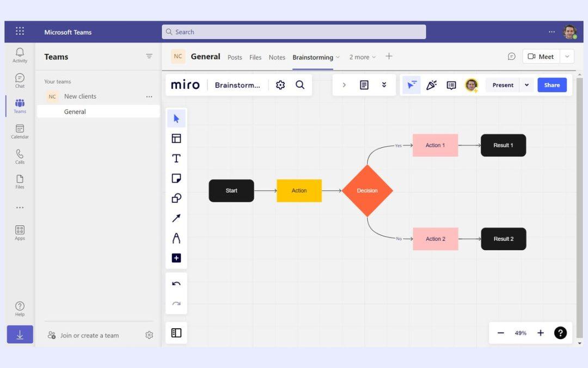
Task: Click the download desktop app button
Action: coord(20,335)
